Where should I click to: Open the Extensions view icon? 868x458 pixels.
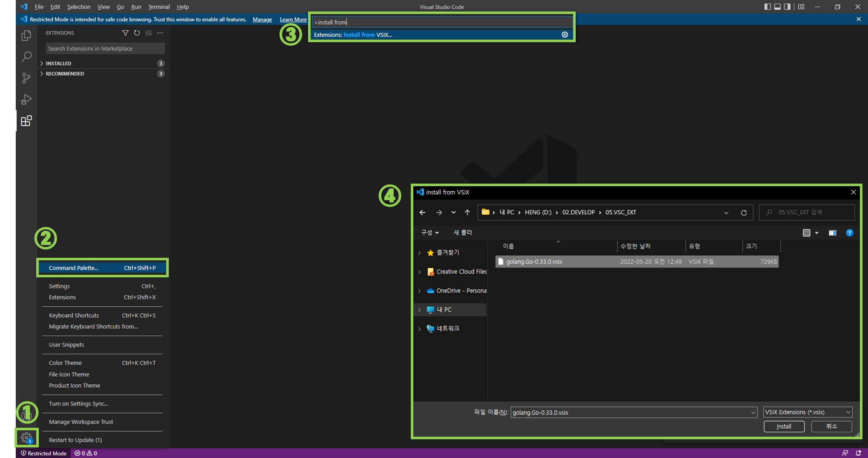26,121
